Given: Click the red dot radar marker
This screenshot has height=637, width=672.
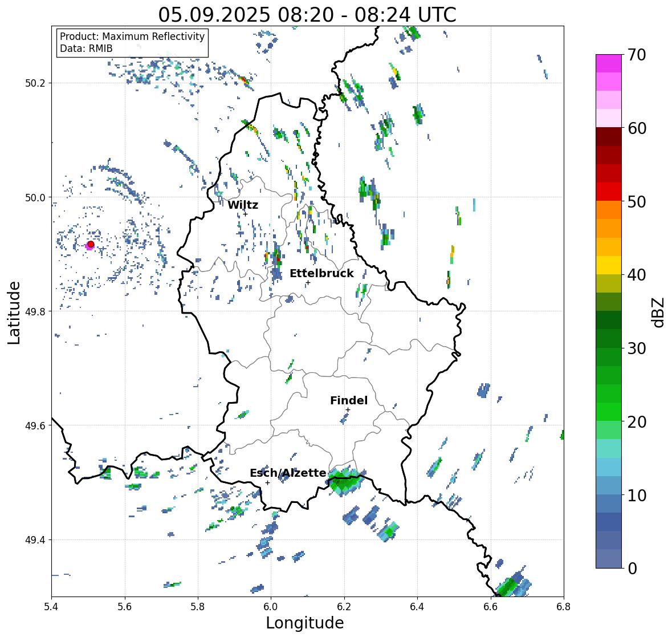Looking at the screenshot, I should click(x=91, y=244).
